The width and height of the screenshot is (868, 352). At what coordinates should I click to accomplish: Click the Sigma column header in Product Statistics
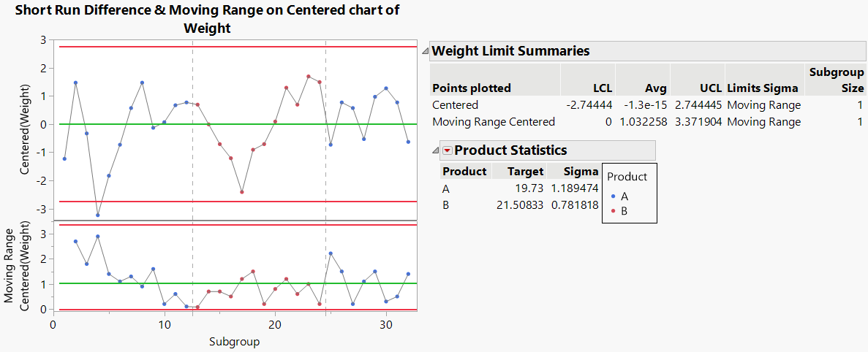coord(573,172)
